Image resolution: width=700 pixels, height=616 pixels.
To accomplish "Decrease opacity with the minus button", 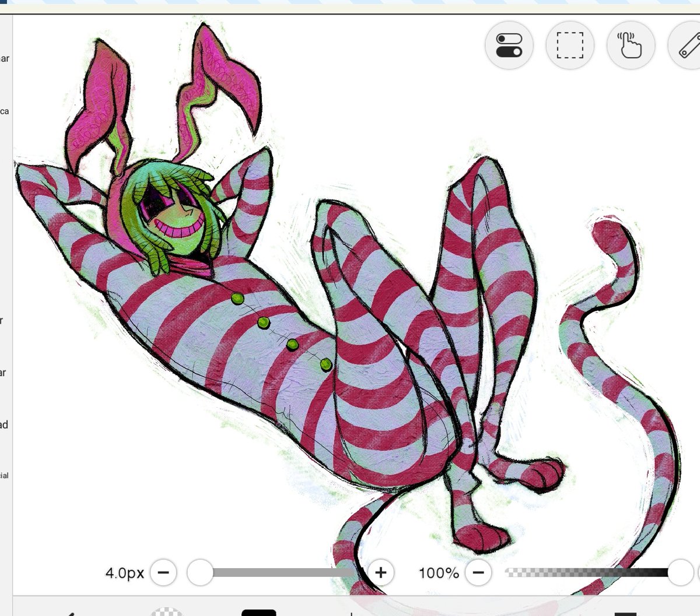I will click(x=478, y=573).
